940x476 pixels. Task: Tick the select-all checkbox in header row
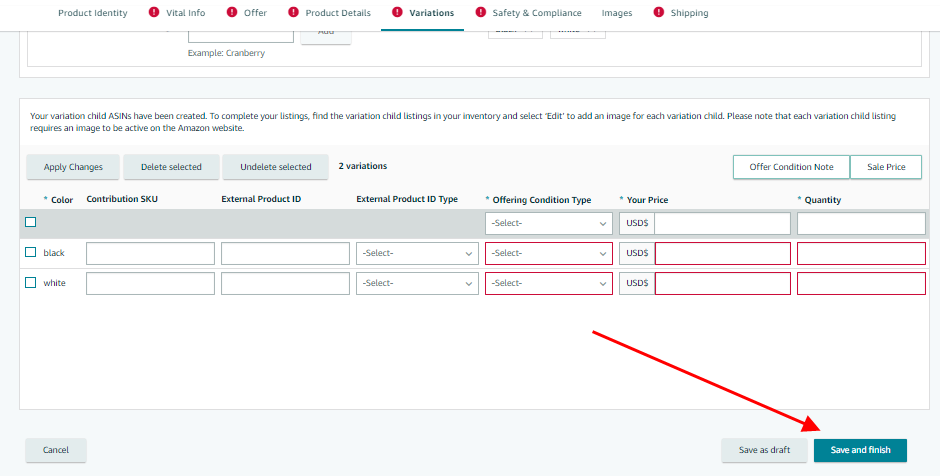coord(31,222)
